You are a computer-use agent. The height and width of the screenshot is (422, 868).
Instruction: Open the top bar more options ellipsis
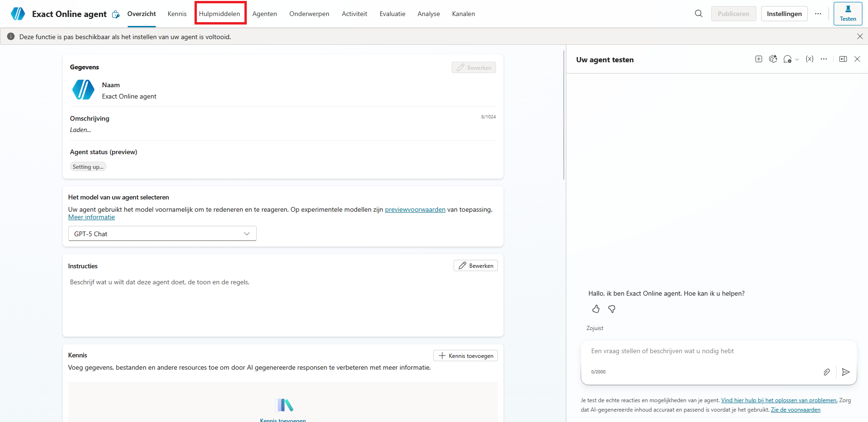point(818,14)
